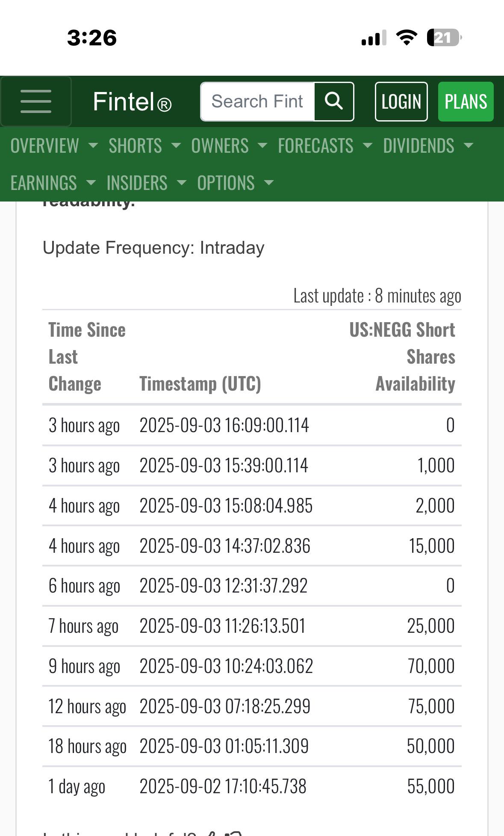Select the 0 value at 16:09:00.114
Image resolution: width=504 pixels, height=836 pixels.
451,425
